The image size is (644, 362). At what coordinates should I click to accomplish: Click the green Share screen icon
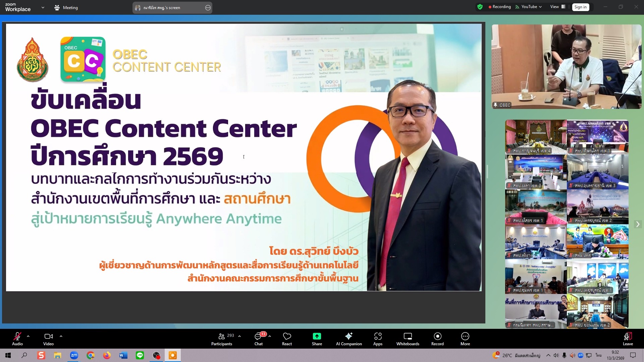click(x=317, y=336)
